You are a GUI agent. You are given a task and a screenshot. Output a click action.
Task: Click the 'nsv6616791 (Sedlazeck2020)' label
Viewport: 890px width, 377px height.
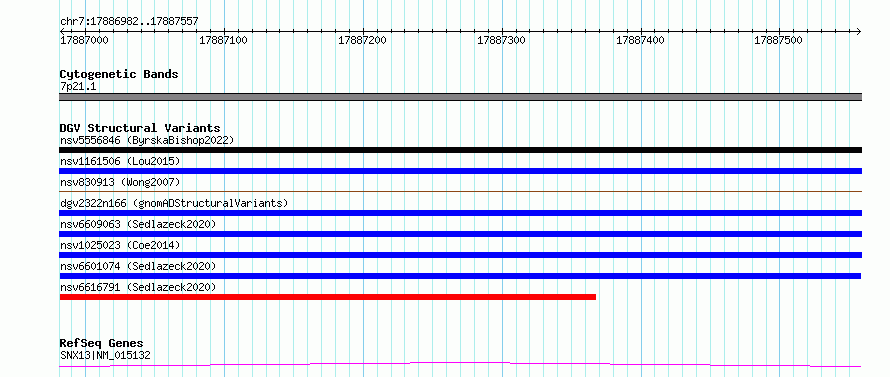coord(138,287)
